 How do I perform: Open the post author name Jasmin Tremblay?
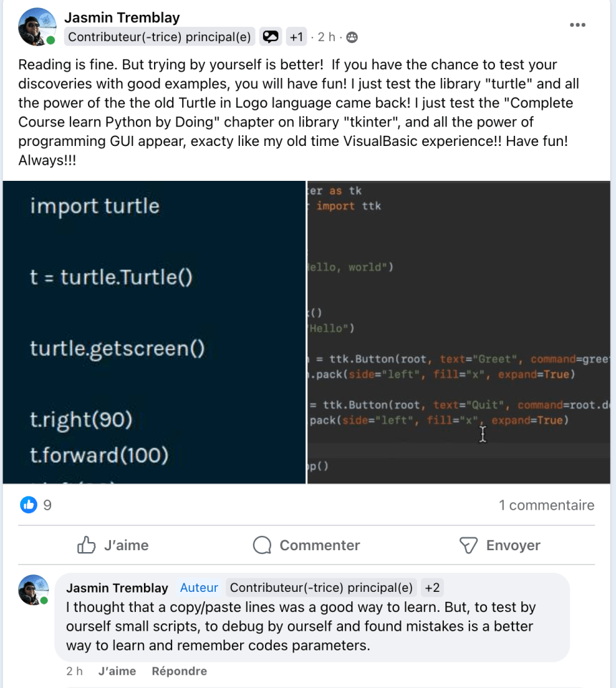click(x=122, y=17)
